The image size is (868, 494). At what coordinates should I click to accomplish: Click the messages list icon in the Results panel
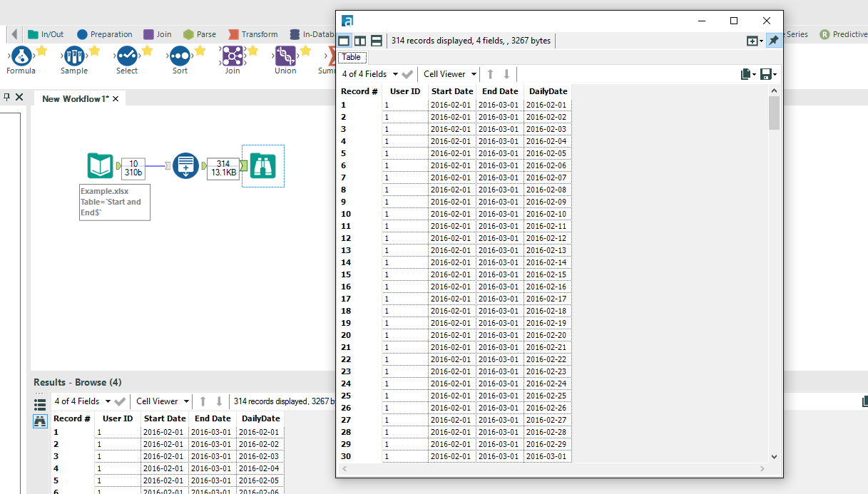tap(40, 403)
